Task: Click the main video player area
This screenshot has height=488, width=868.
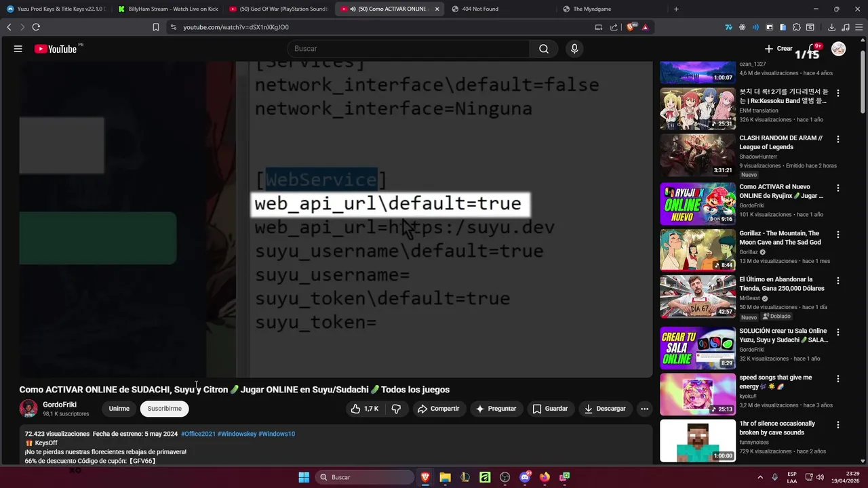Action: tap(336, 219)
